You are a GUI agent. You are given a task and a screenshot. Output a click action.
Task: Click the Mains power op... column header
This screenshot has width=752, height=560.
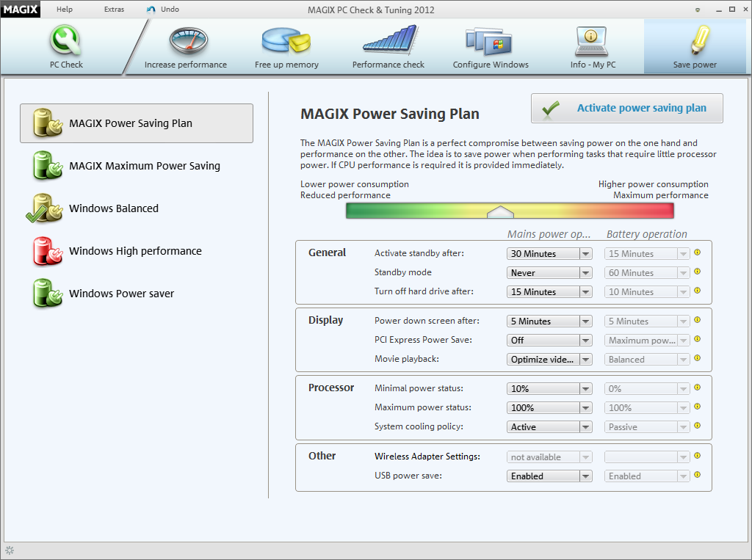point(549,234)
